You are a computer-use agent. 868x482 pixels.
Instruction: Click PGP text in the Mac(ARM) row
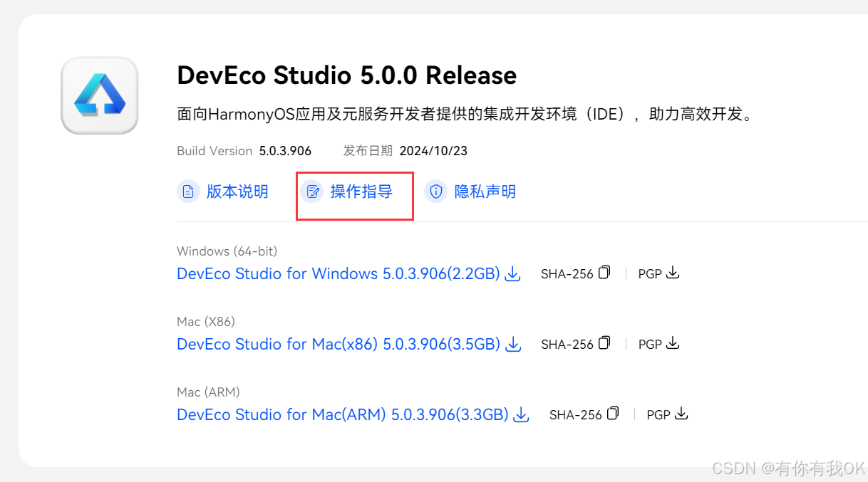coord(658,415)
